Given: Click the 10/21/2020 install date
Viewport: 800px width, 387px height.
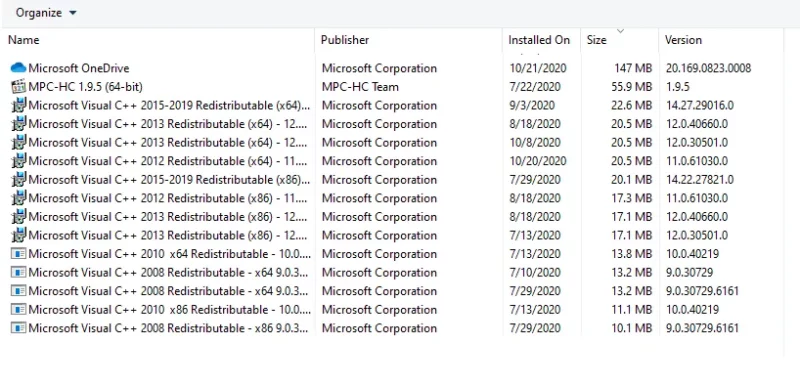Looking at the screenshot, I should pyautogui.click(x=538, y=68).
